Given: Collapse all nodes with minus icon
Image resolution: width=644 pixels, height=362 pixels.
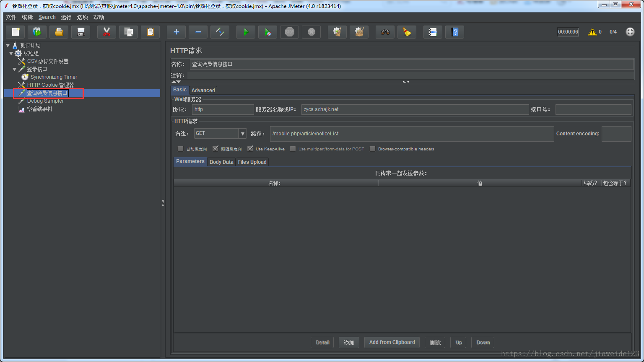Looking at the screenshot, I should (198, 32).
